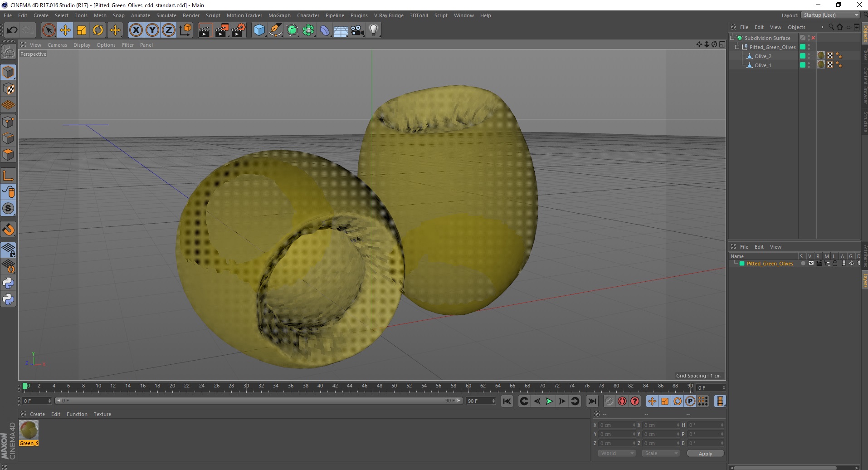Go to start of animation
This screenshot has width=868, height=470.
[x=507, y=401]
